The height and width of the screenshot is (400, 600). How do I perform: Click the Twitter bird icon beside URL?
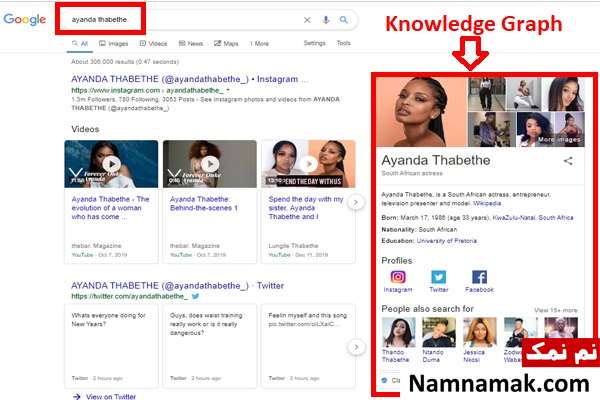point(196,296)
